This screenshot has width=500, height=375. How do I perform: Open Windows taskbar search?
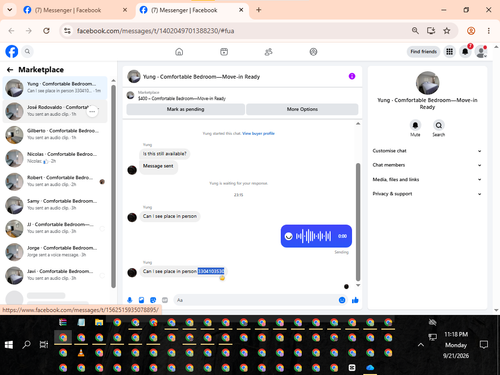pos(26,345)
